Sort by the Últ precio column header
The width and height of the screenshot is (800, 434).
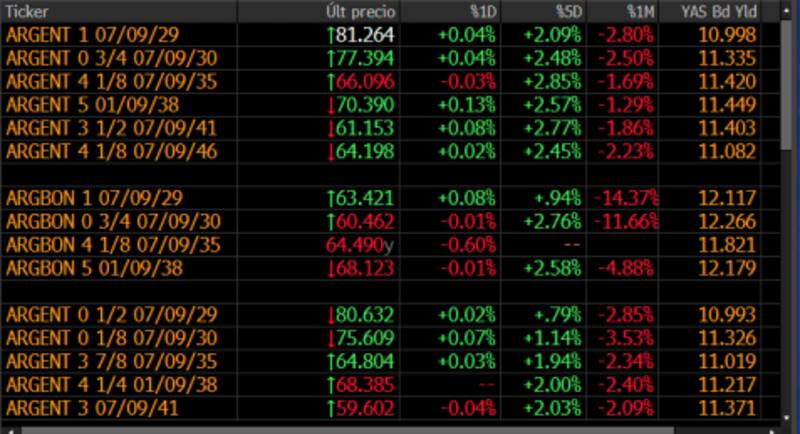tap(361, 12)
